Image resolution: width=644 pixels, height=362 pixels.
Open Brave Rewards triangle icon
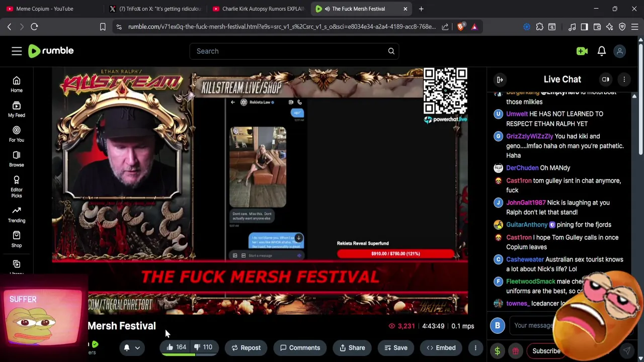click(474, 27)
